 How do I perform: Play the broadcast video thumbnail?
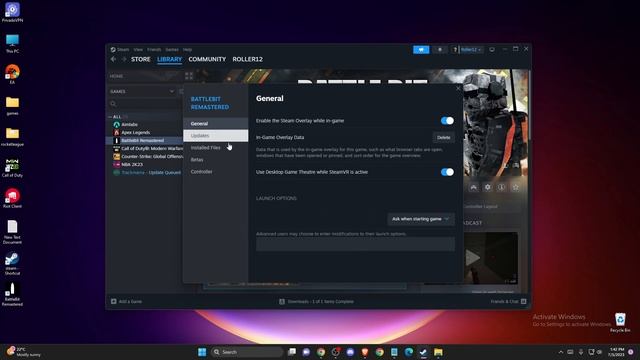(491, 258)
